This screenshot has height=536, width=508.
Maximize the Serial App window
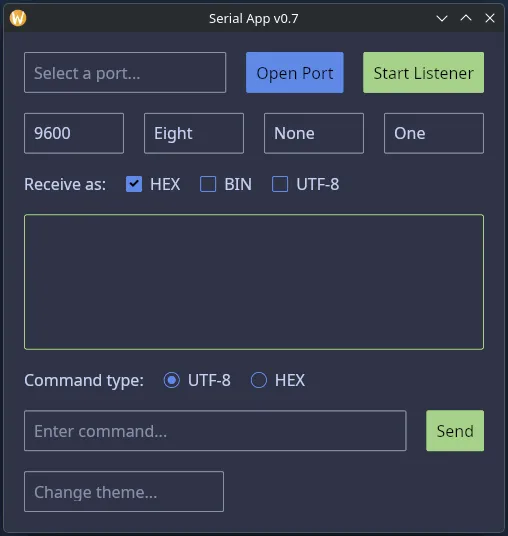tap(466, 18)
